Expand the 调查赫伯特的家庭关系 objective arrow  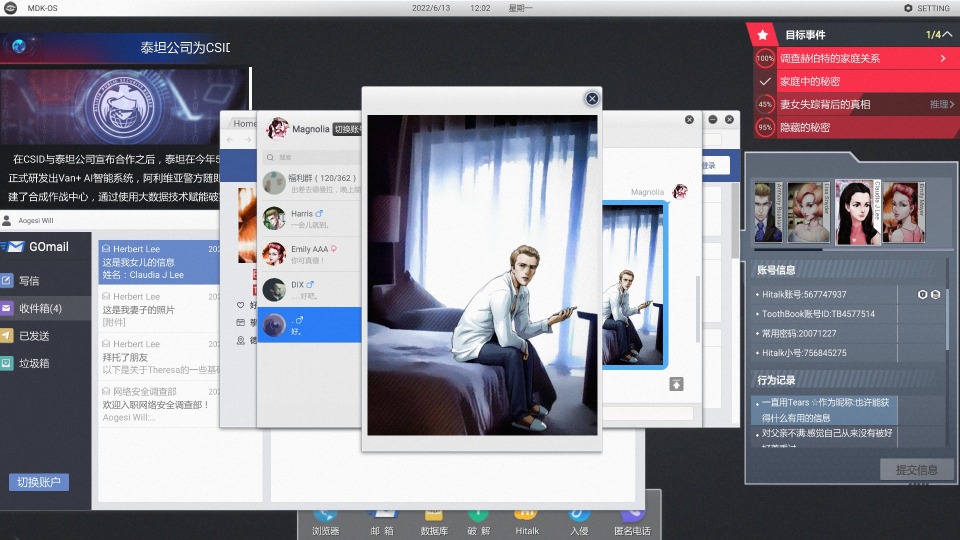tap(943, 58)
